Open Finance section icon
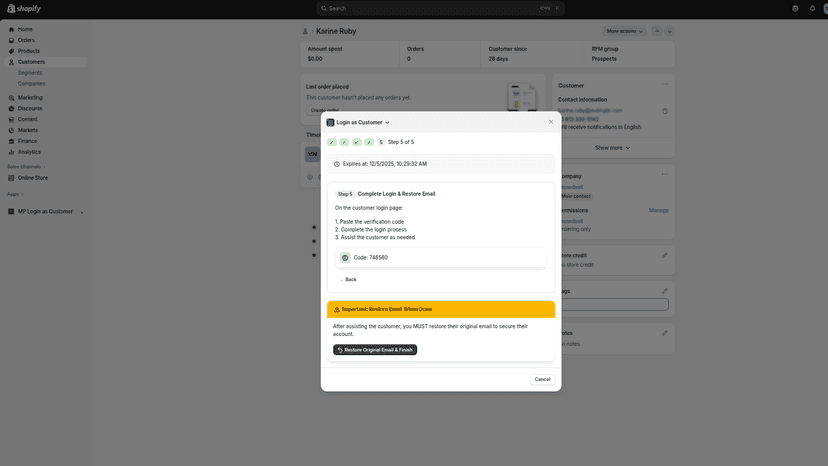 pyautogui.click(x=11, y=141)
